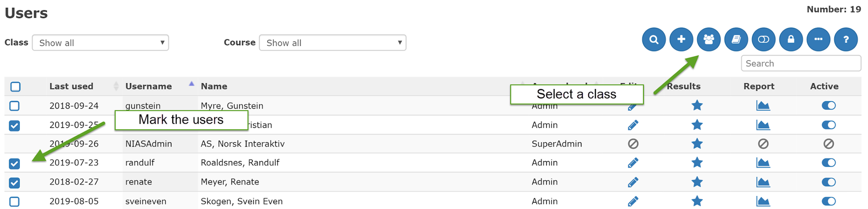868x209 pixels.
Task: Disable Active switch for Meyer, Renate
Action: (828, 182)
